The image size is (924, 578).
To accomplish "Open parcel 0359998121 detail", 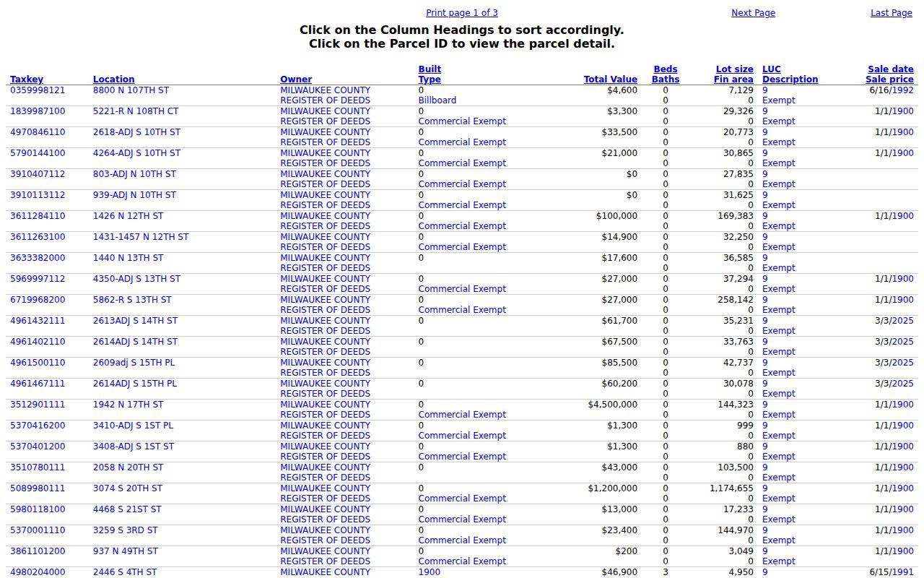I will pos(38,90).
